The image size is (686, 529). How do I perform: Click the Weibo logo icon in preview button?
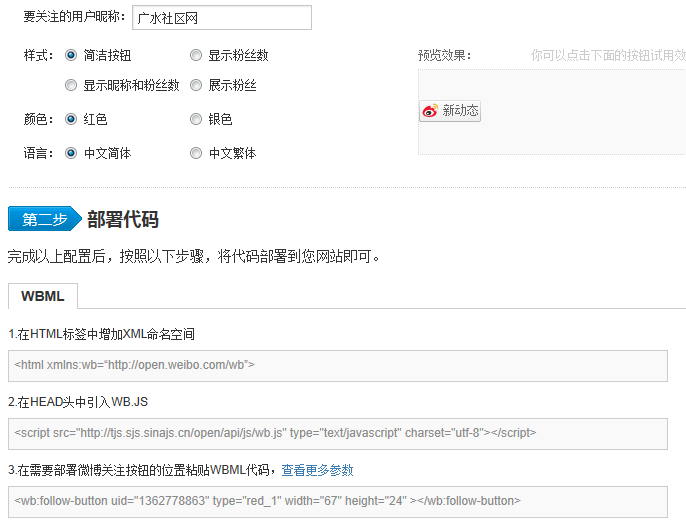click(x=430, y=111)
